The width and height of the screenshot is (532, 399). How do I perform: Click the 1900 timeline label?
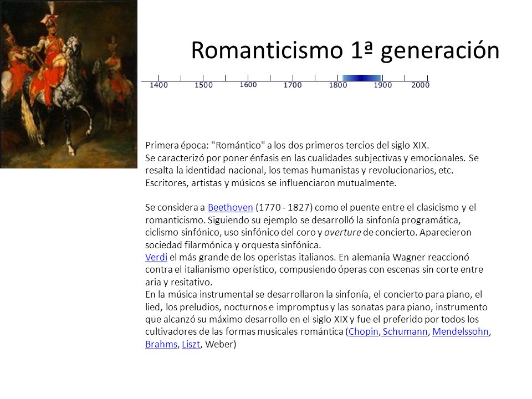click(x=383, y=85)
